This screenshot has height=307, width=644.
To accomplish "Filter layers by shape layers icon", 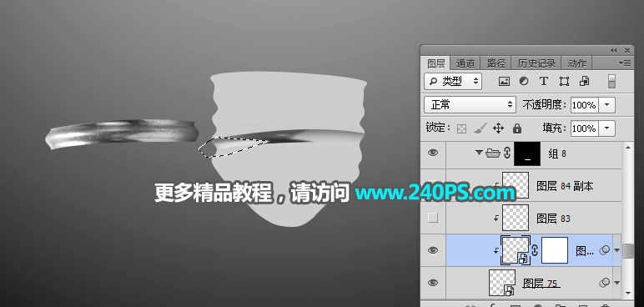I will pos(564,82).
